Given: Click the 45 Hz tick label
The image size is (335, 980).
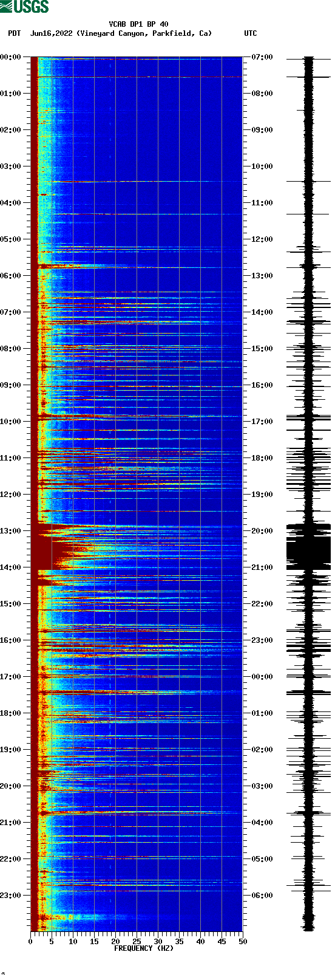Looking at the screenshot, I should tap(222, 942).
